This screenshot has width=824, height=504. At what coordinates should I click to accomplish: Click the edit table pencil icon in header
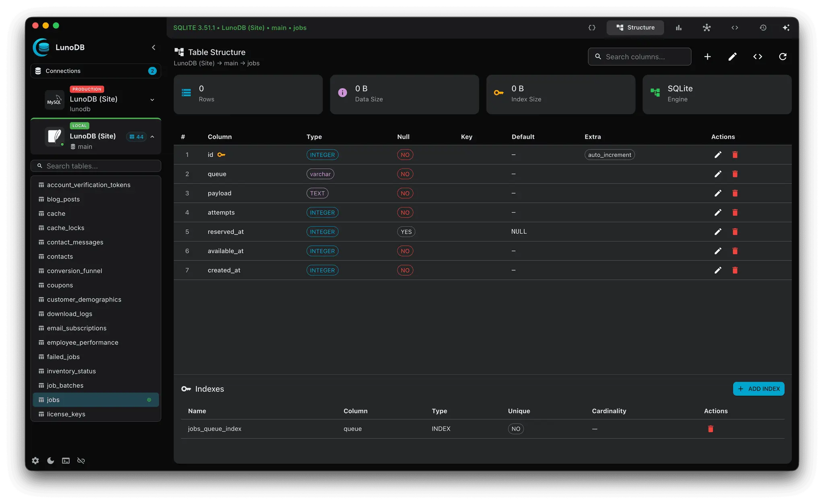(732, 57)
